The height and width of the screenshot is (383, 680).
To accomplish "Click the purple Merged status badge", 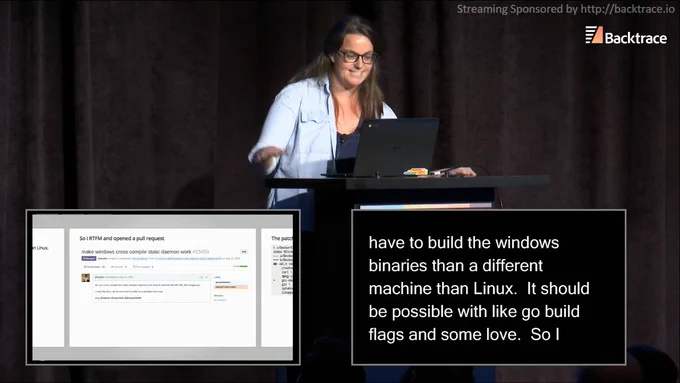I will (x=89, y=259).
